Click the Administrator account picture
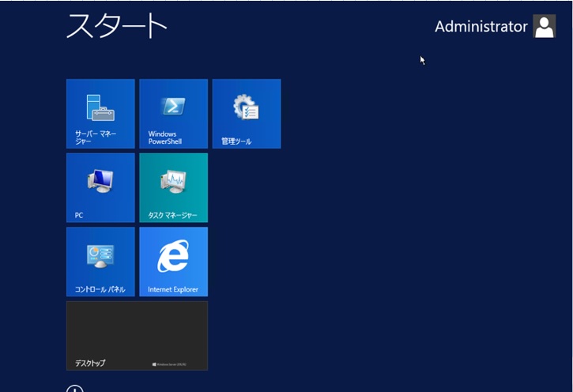This screenshot has height=392, width=573. click(545, 26)
